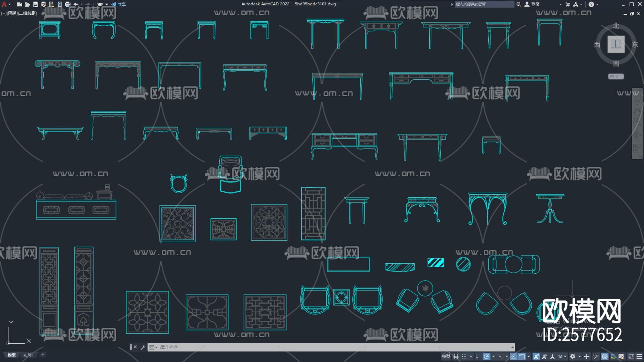Open Customize Quick Access Toolbar dropdown
644x362 pixels.
[x=107, y=4]
